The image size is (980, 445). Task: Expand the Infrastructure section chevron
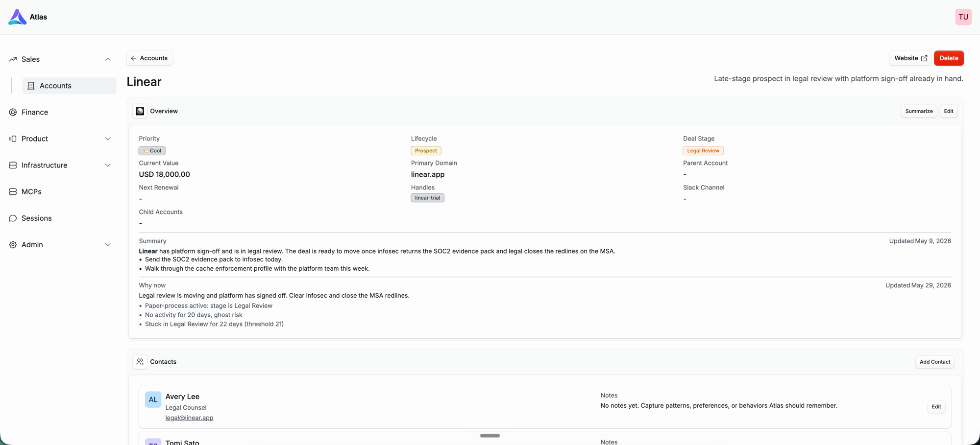108,165
